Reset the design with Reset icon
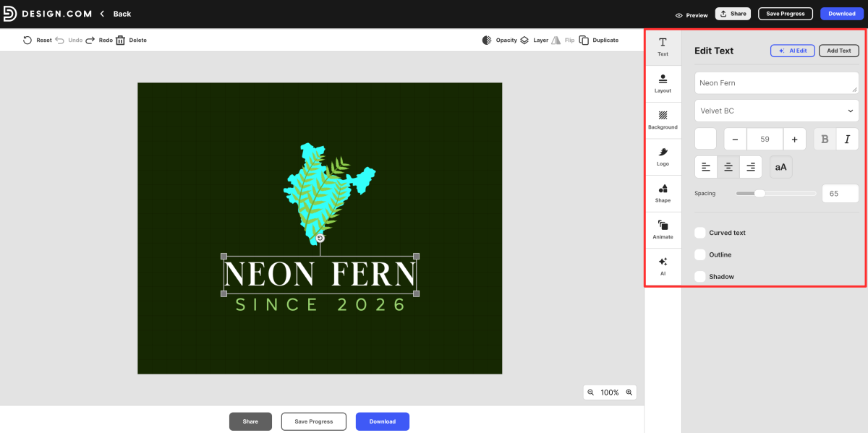Viewport: 868px width, 433px height. pos(27,40)
